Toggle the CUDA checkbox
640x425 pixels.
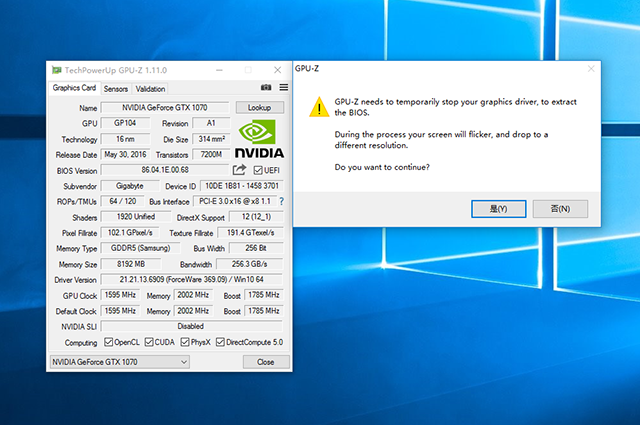coord(149,342)
